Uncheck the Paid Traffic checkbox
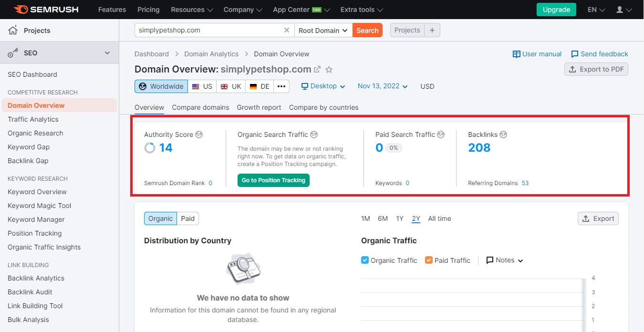 click(x=429, y=260)
